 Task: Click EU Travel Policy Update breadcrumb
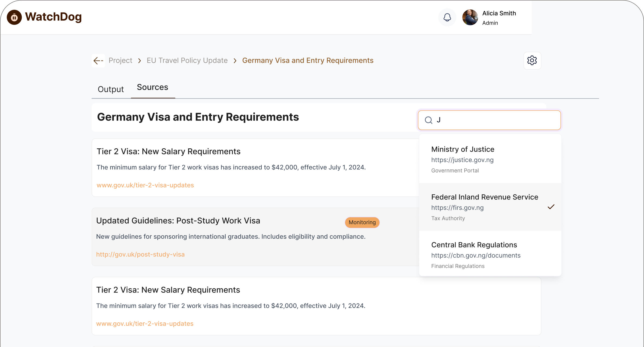pyautogui.click(x=187, y=60)
